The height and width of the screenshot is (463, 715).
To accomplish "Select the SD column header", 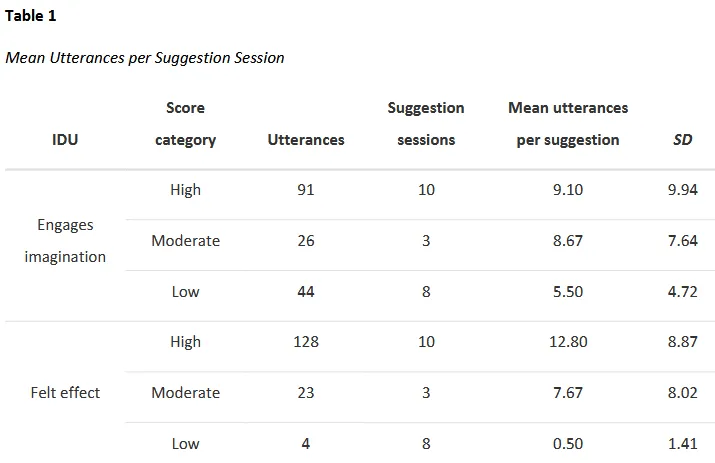I will (x=682, y=140).
